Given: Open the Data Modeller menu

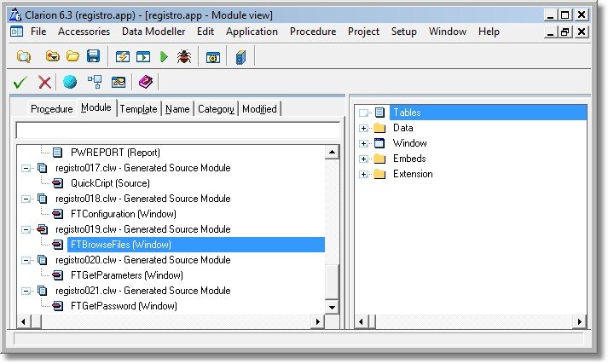Looking at the screenshot, I should (x=153, y=32).
